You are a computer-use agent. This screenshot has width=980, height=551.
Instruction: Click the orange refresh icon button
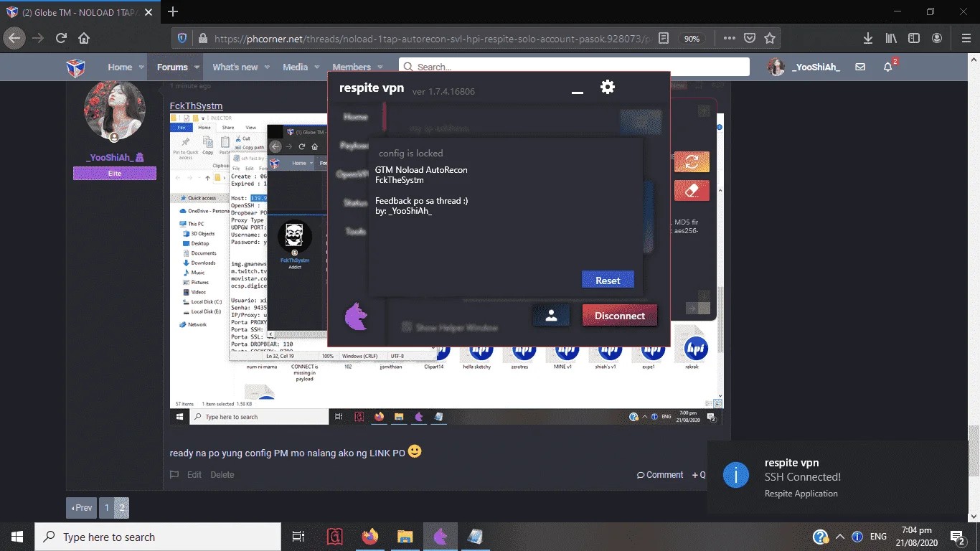[x=692, y=162]
